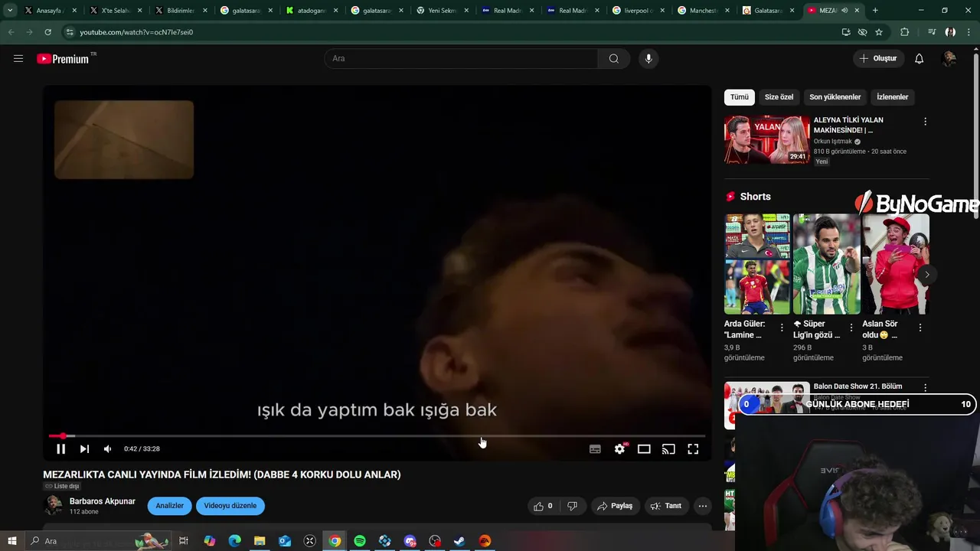Open Chrome tab search dropdown arrow
980x551 pixels.
point(10,11)
